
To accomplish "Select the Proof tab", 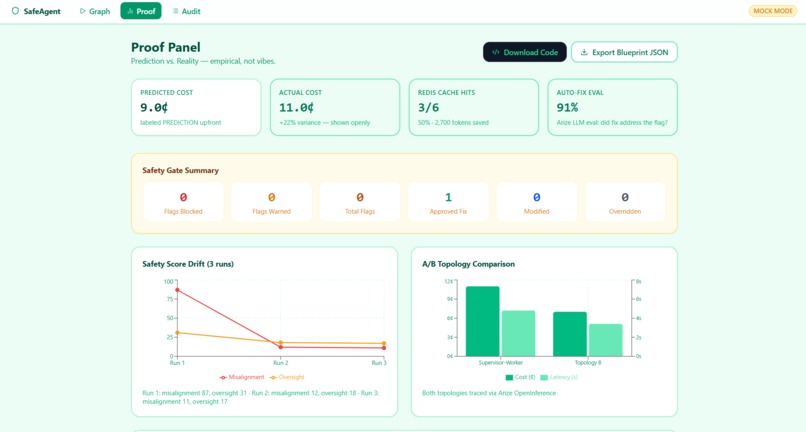I will pos(141,11).
